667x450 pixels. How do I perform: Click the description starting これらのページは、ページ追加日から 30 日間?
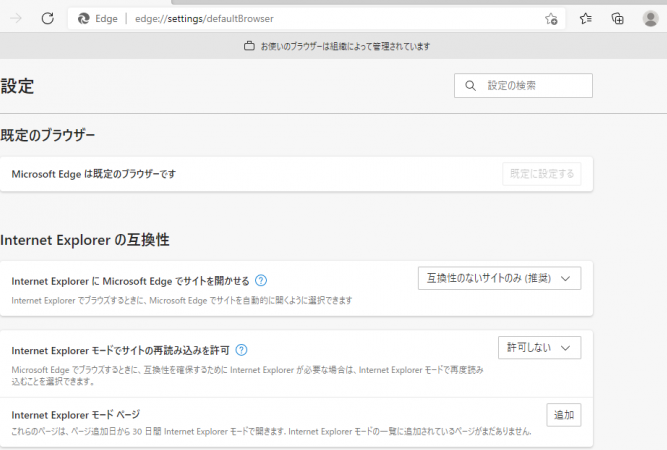coord(271,431)
